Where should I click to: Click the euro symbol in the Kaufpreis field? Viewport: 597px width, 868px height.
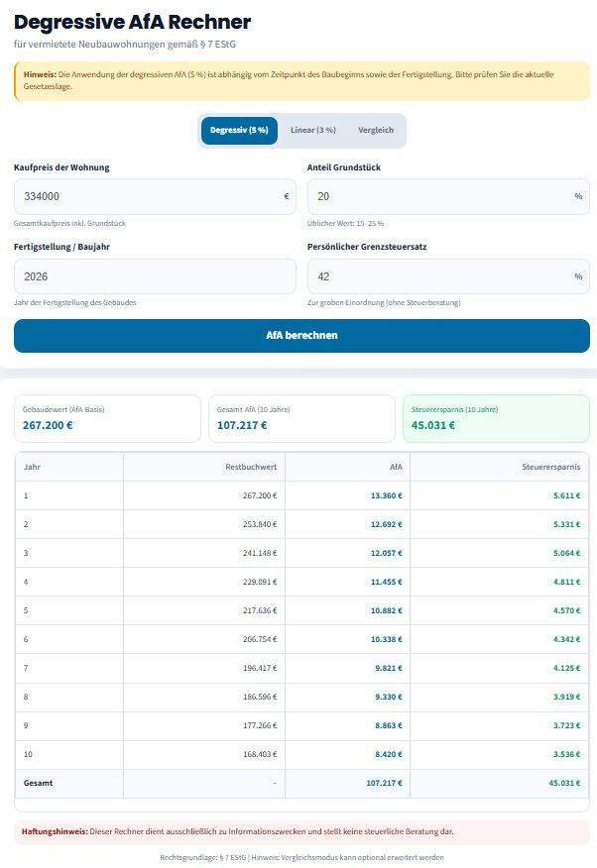point(286,196)
